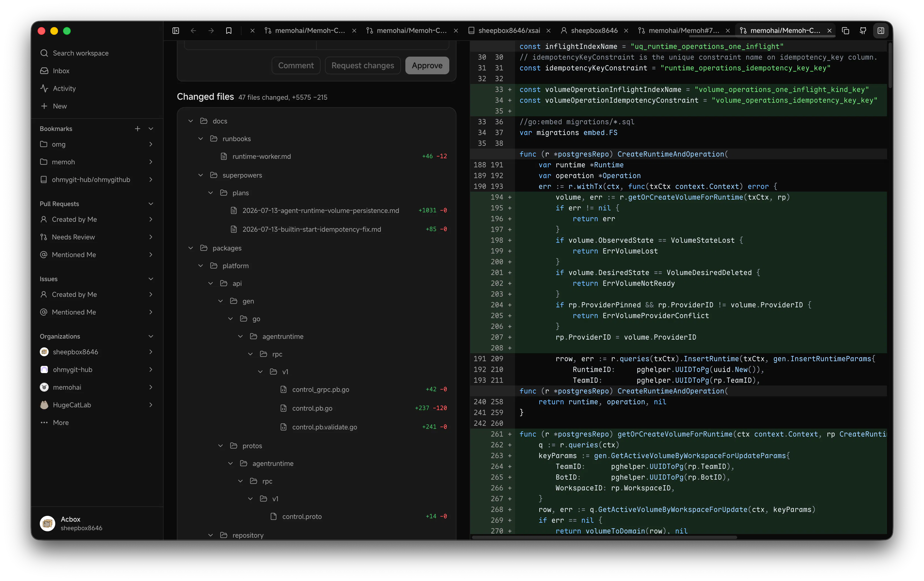
Task: Click the Search workspace magnifier icon
Action: 44,53
